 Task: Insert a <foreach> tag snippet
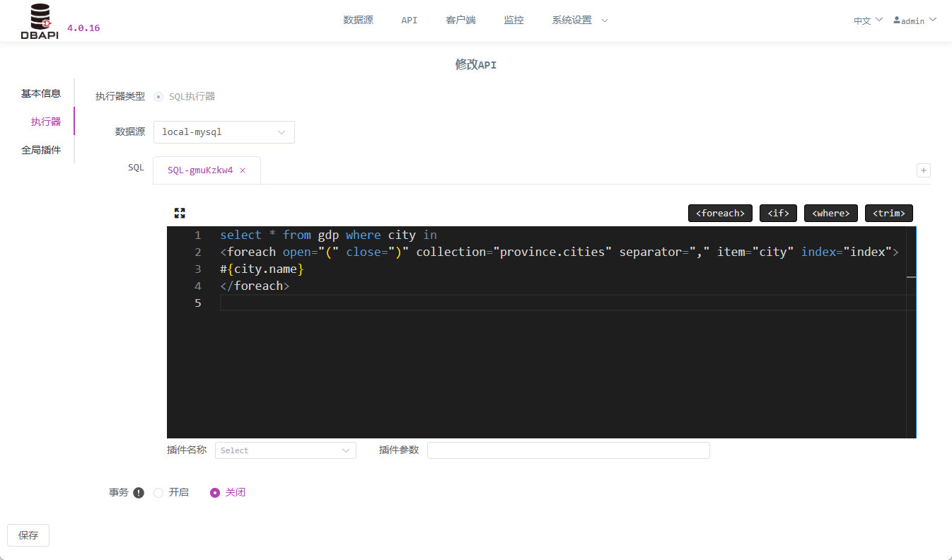click(720, 213)
